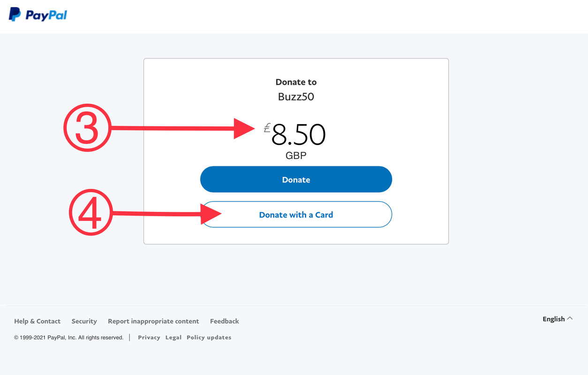Open Report inappropriate content link
The image size is (588, 375).
pyautogui.click(x=153, y=321)
